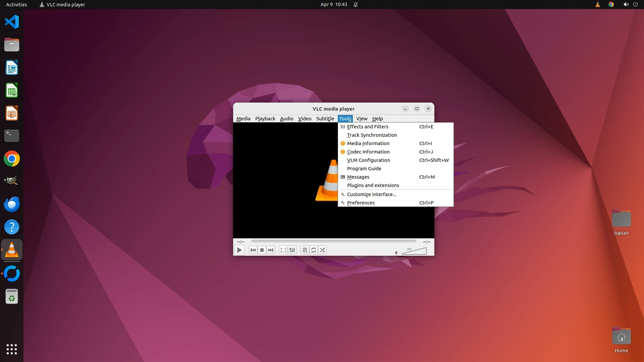Toggle fullscreen video mode
The image size is (644, 362).
[283, 250]
